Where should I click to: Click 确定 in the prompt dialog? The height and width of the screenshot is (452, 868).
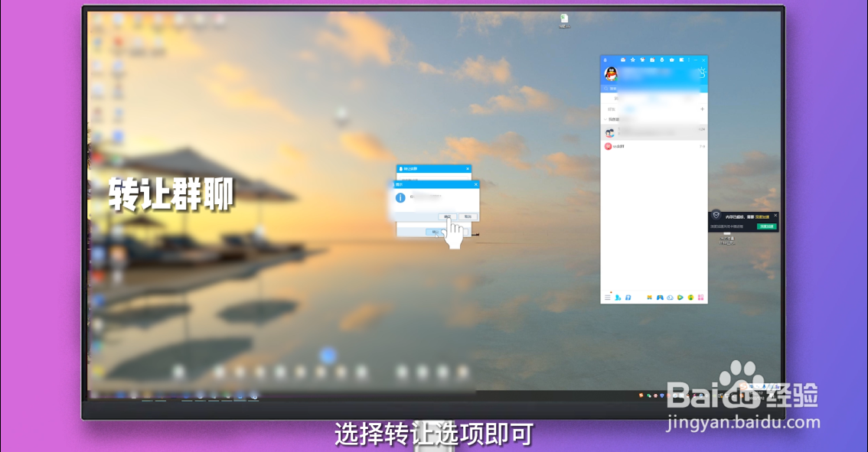pos(448,216)
